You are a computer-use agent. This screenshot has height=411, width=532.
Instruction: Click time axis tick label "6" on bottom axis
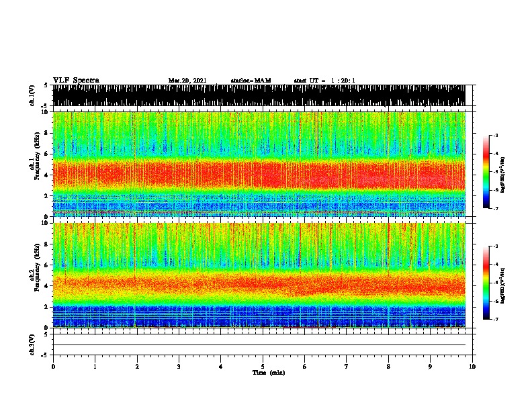tap(304, 367)
